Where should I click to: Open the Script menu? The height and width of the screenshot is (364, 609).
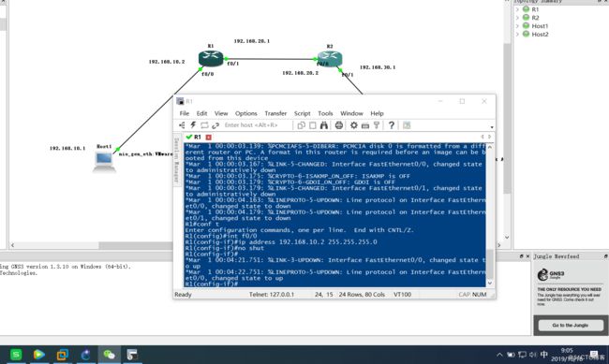[x=302, y=113]
